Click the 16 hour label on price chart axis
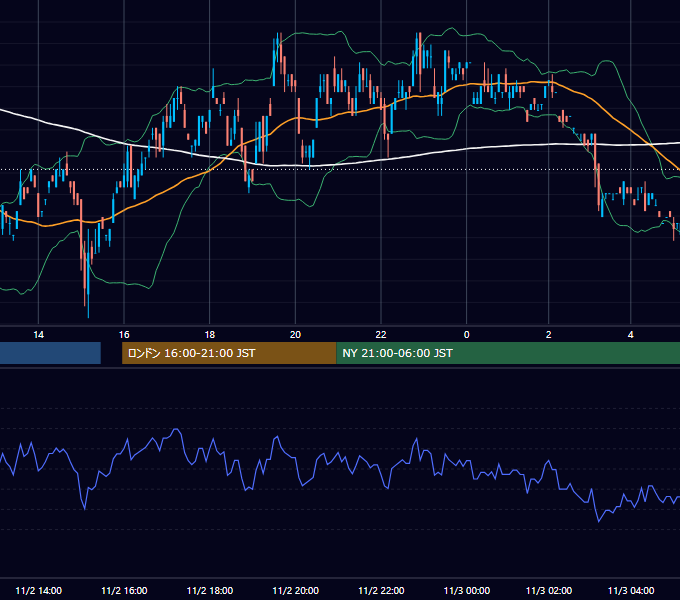 [x=124, y=335]
